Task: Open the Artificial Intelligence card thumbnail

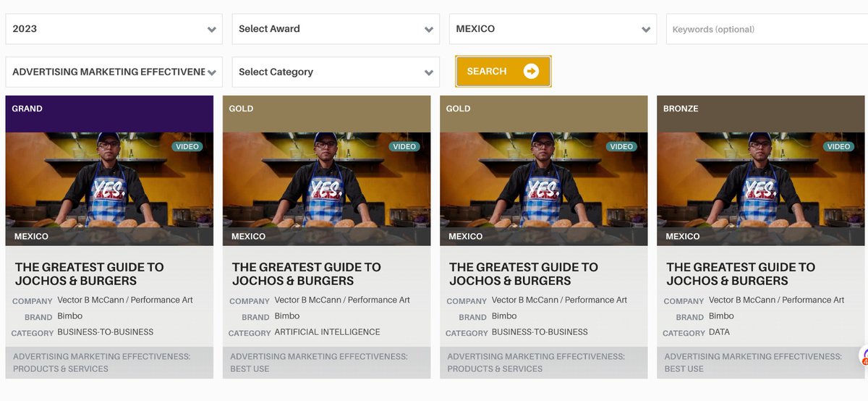Action: pos(326,189)
